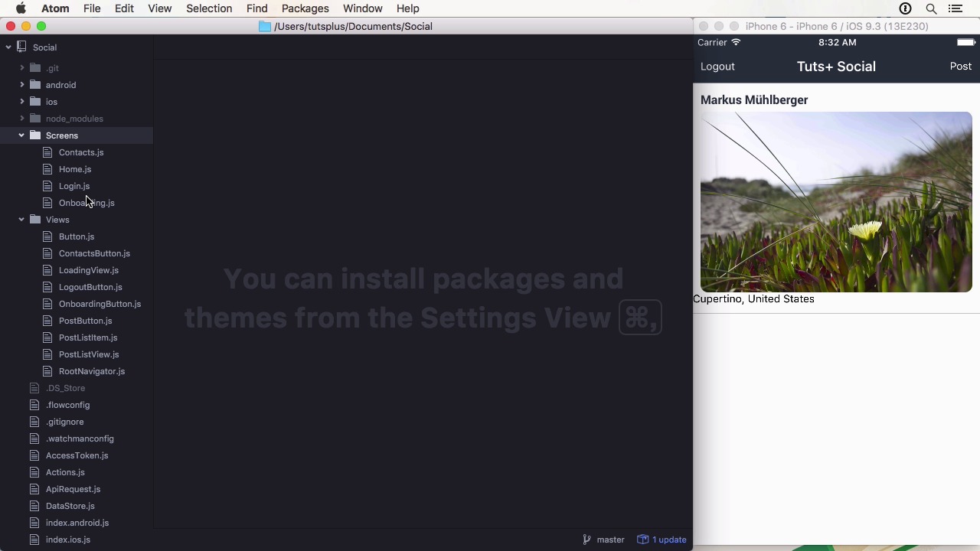Screen dimensions: 980x551
Task: Open Button.js in Views
Action: (x=77, y=236)
